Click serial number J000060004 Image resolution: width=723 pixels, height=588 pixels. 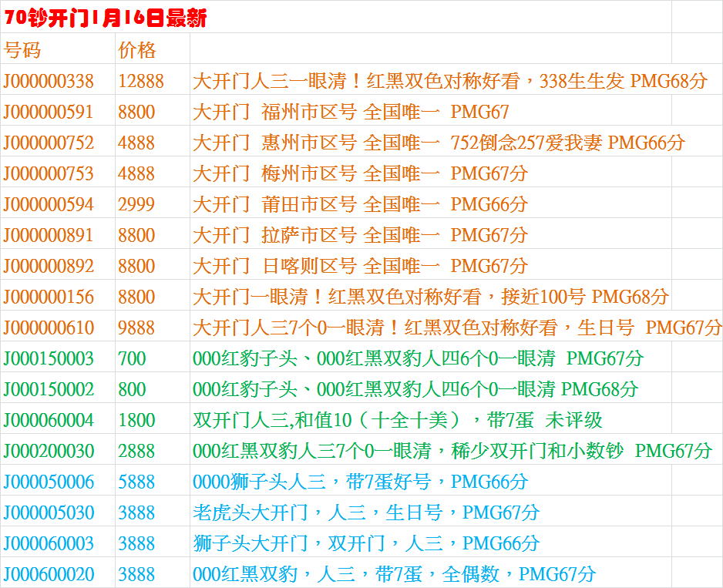(49, 421)
